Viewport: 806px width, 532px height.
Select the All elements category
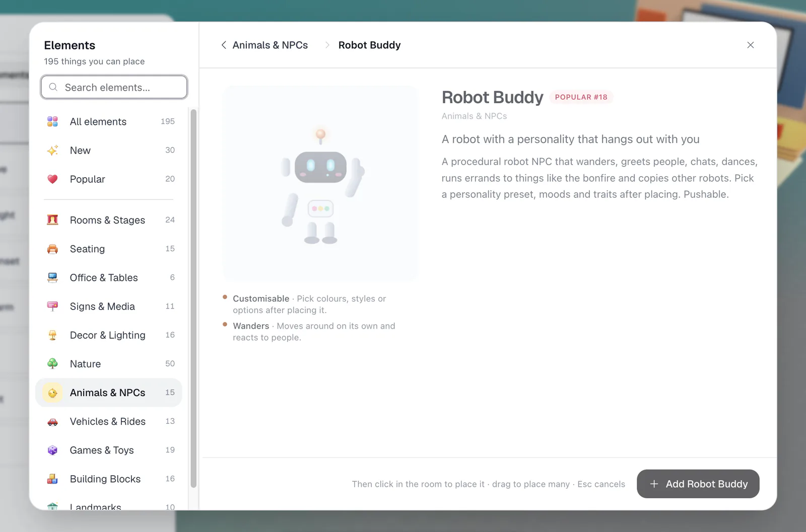click(x=109, y=121)
